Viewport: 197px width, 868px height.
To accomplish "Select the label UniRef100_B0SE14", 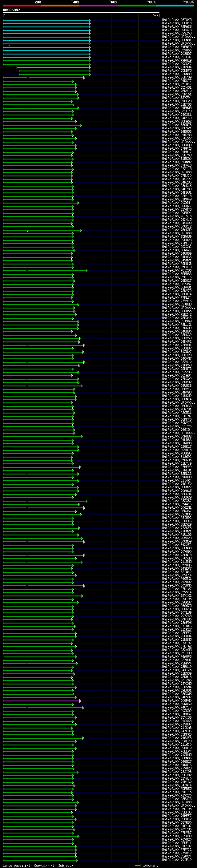I will [x=177, y=575].
